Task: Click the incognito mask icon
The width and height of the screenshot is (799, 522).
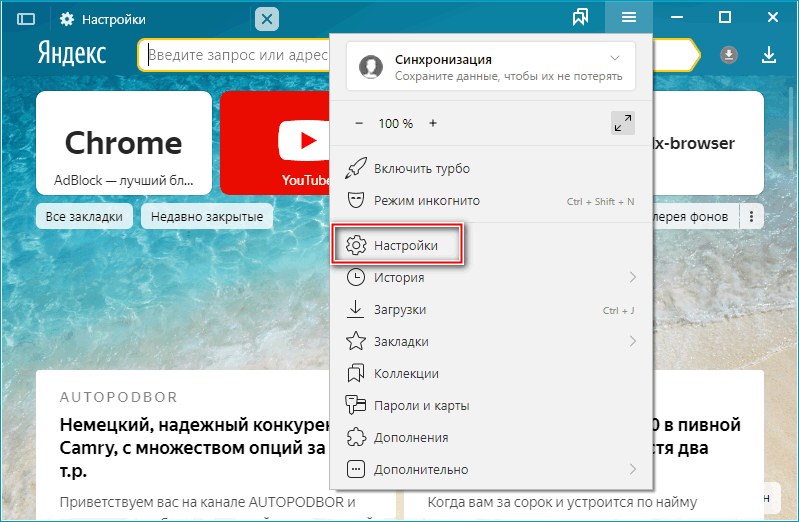Action: pos(356,200)
